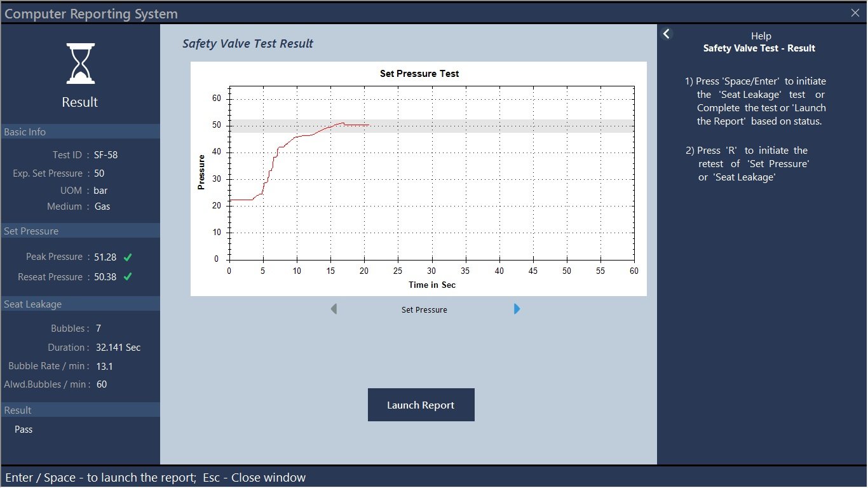Viewport: 868px width, 488px height.
Task: Click the hourglass Result icon
Action: pos(80,64)
